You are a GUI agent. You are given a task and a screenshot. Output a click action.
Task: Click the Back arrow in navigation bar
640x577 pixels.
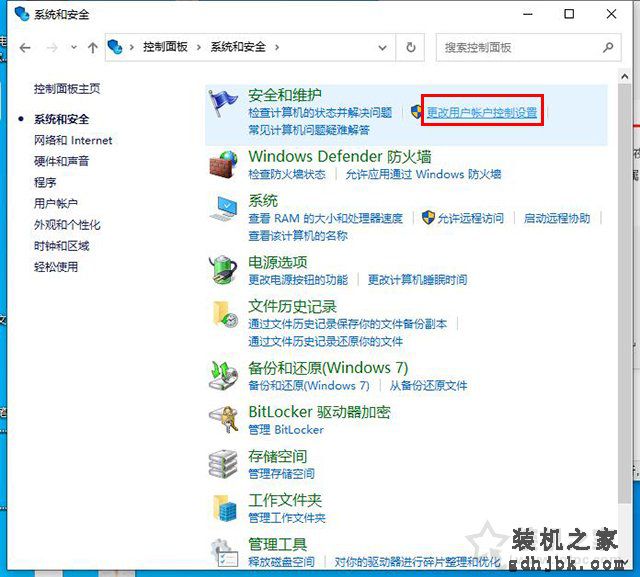pyautogui.click(x=25, y=48)
